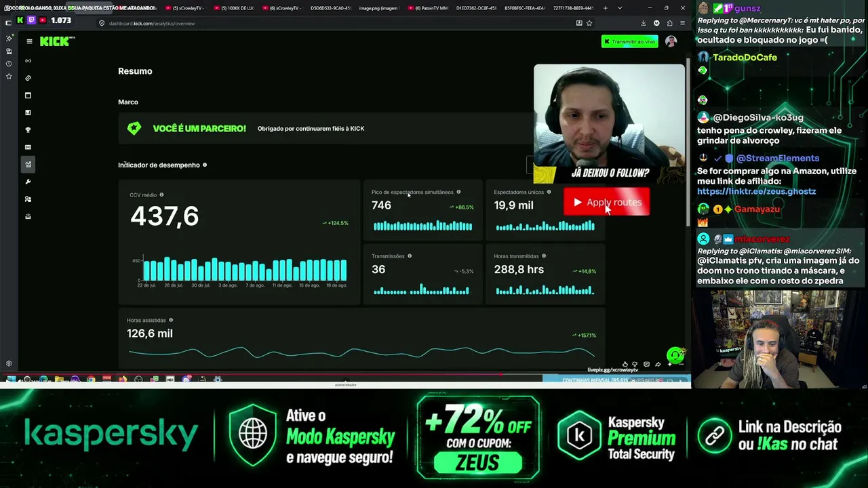Click the Indicador de desempenho info icon

click(205, 165)
